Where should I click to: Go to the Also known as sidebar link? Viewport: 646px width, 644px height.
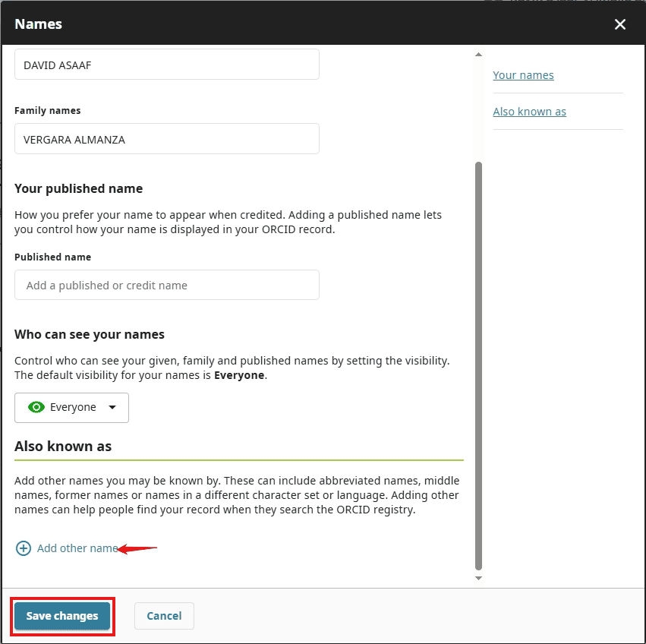point(529,112)
